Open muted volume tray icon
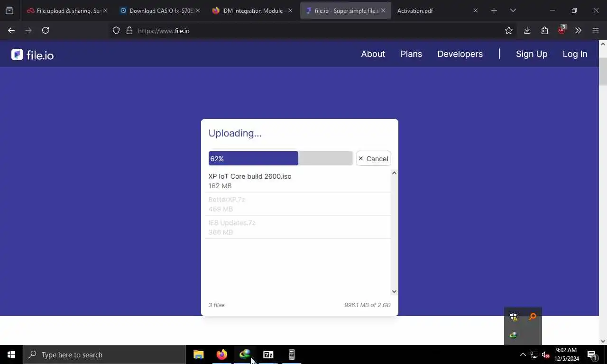This screenshot has height=364, width=607. pyautogui.click(x=545, y=355)
